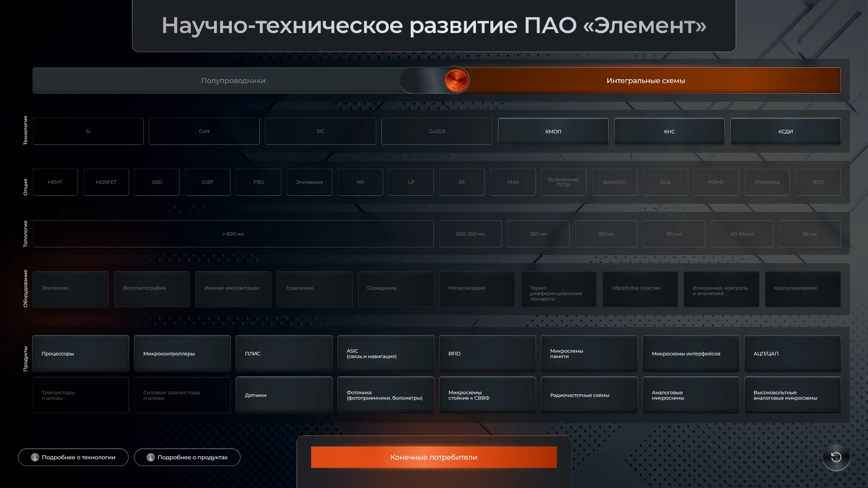Click the circular reset arrow icon
Screen dimensions: 868x488
tap(836, 457)
